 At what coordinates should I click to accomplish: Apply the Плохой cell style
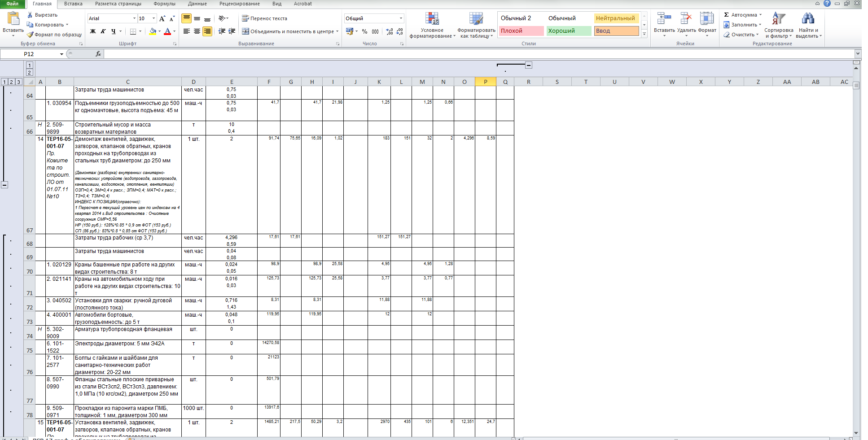point(521,31)
